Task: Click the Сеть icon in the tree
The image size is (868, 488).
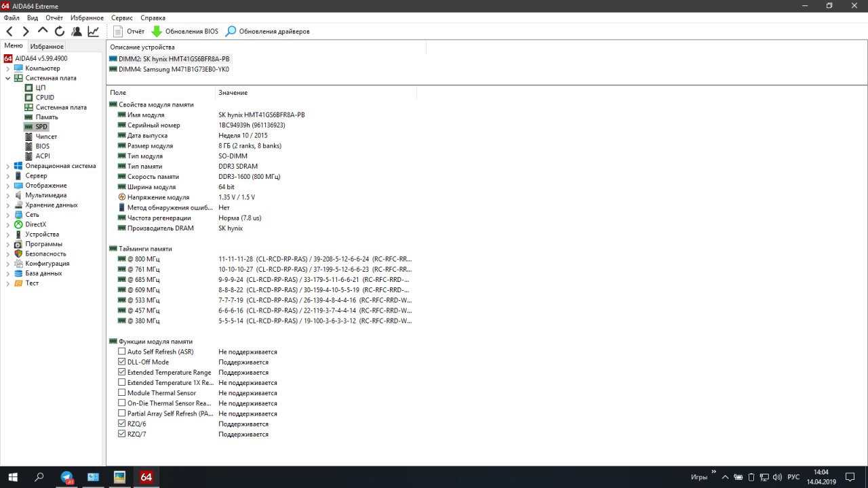Action: point(19,215)
